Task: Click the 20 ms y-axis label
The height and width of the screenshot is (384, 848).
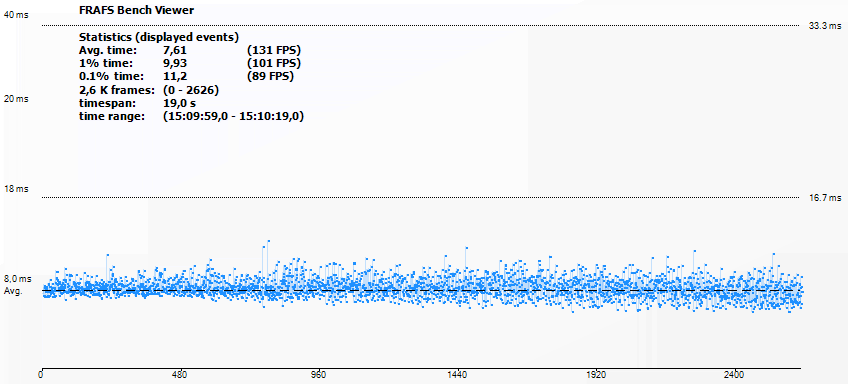Action: [x=16, y=99]
